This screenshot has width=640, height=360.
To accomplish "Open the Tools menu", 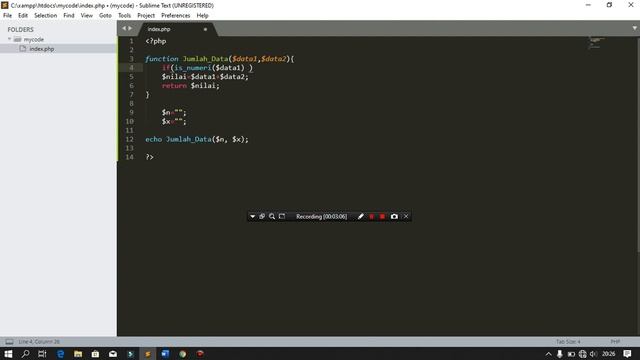I will [x=124, y=16].
